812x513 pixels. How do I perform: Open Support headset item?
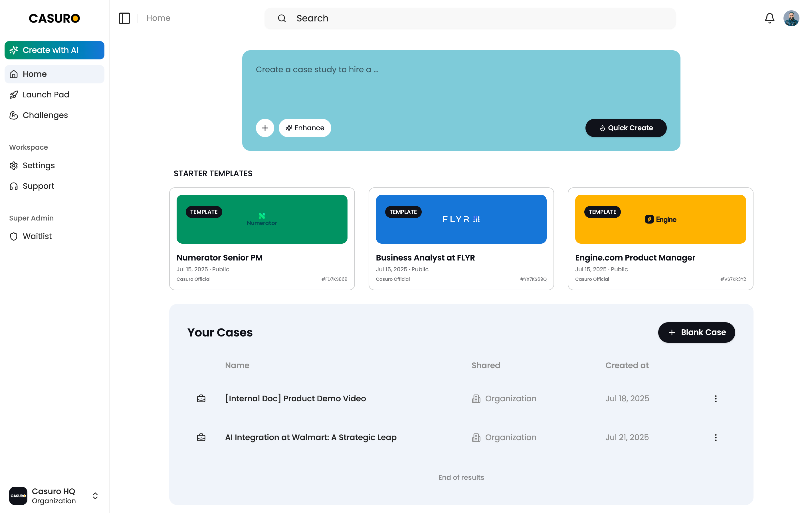(38, 186)
